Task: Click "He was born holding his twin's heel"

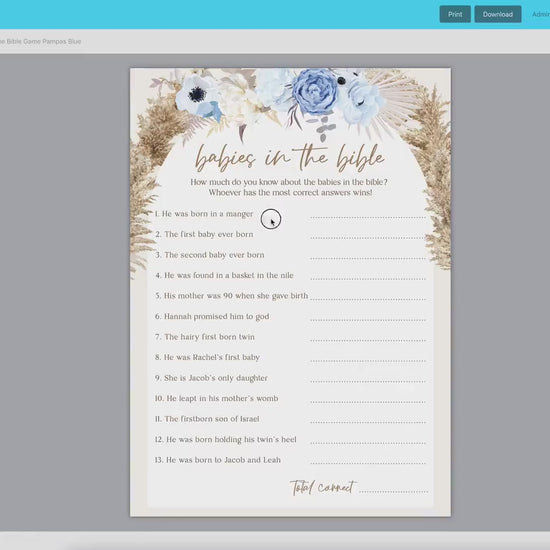Action: point(226,440)
